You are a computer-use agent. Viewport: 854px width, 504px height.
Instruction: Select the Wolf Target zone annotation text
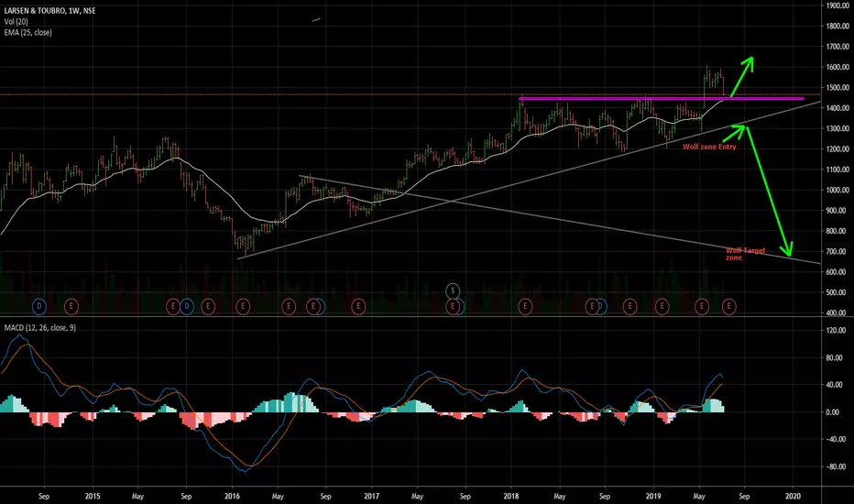tap(745, 254)
